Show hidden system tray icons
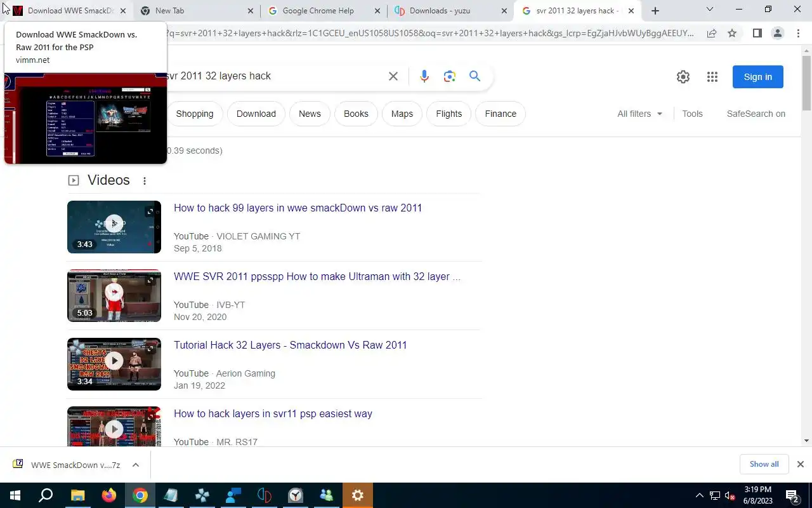 coord(700,495)
